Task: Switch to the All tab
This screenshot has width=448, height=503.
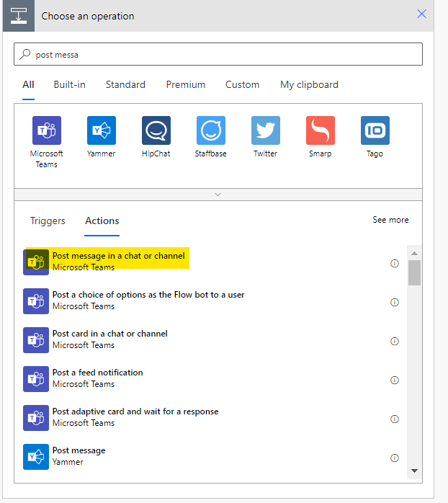Action: [28, 85]
